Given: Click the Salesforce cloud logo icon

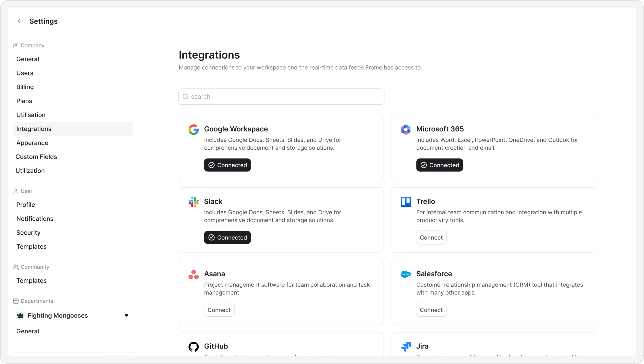Looking at the screenshot, I should click(x=405, y=274).
